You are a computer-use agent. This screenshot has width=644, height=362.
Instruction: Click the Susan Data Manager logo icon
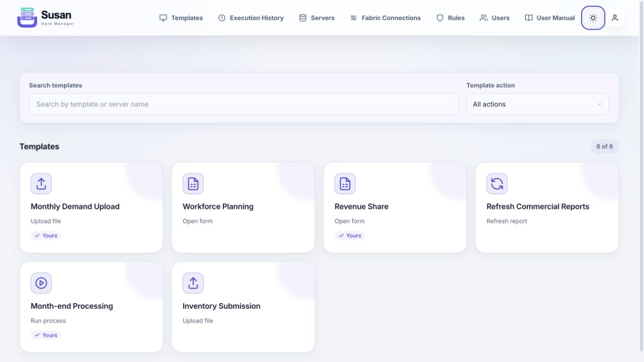[x=27, y=17]
